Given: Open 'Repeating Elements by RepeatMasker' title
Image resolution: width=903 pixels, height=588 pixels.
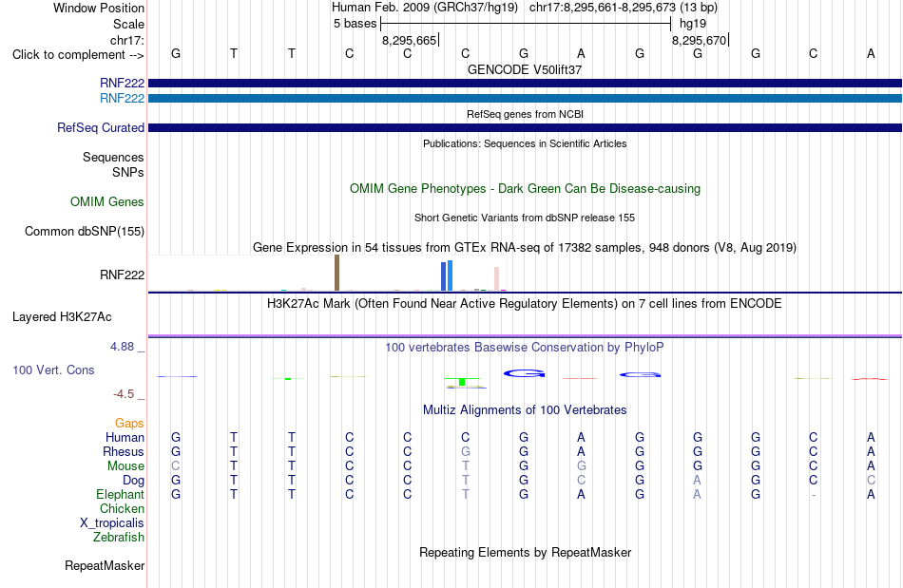Looking at the screenshot, I should (525, 552).
